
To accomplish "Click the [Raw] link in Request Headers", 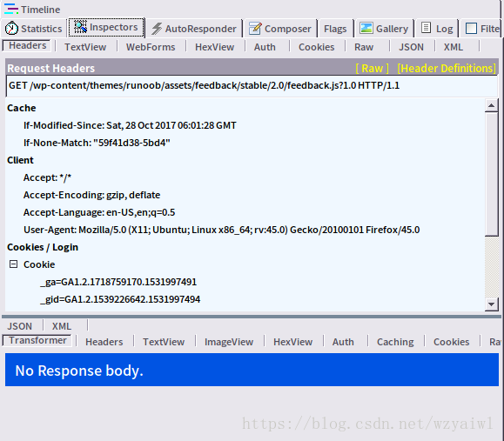I will click(372, 68).
